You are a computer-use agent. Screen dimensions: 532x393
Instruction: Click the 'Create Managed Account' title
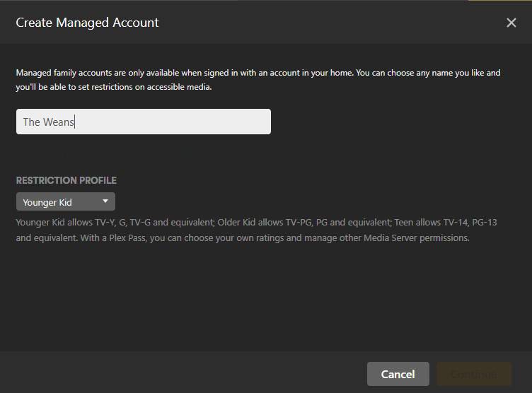87,23
